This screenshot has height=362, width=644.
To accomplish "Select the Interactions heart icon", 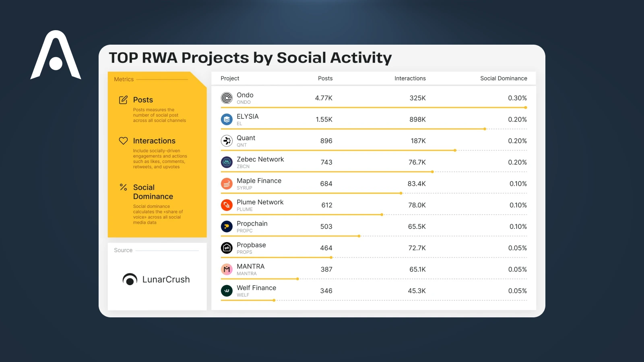I will 123,140.
